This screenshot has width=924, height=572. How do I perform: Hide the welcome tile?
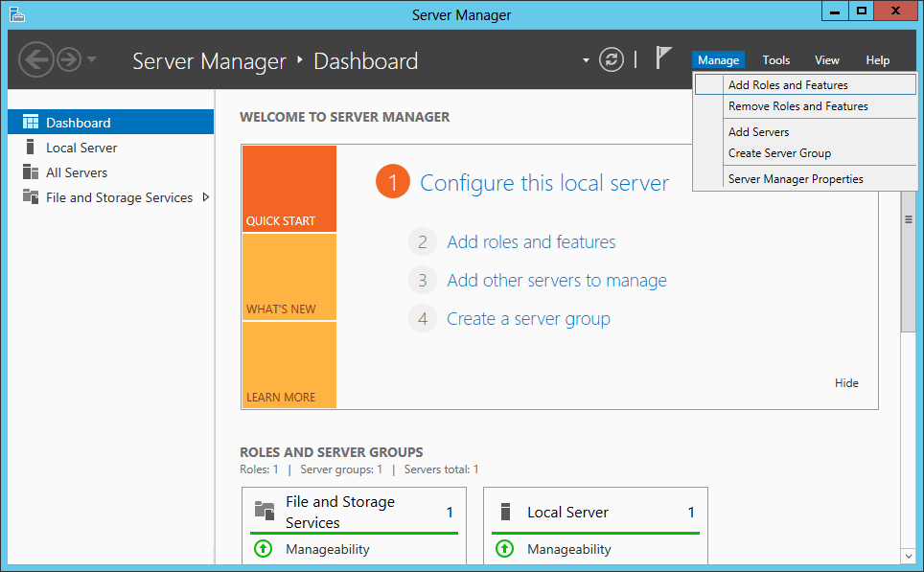point(846,383)
